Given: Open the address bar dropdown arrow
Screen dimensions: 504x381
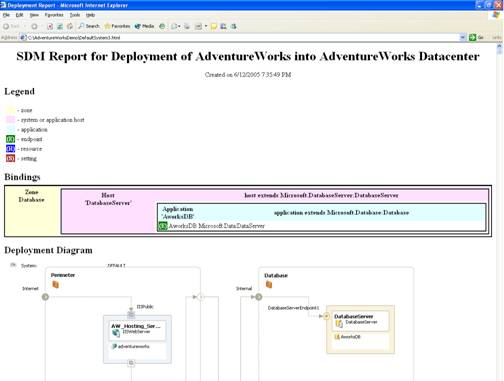Looking at the screenshot, I should pos(463,37).
